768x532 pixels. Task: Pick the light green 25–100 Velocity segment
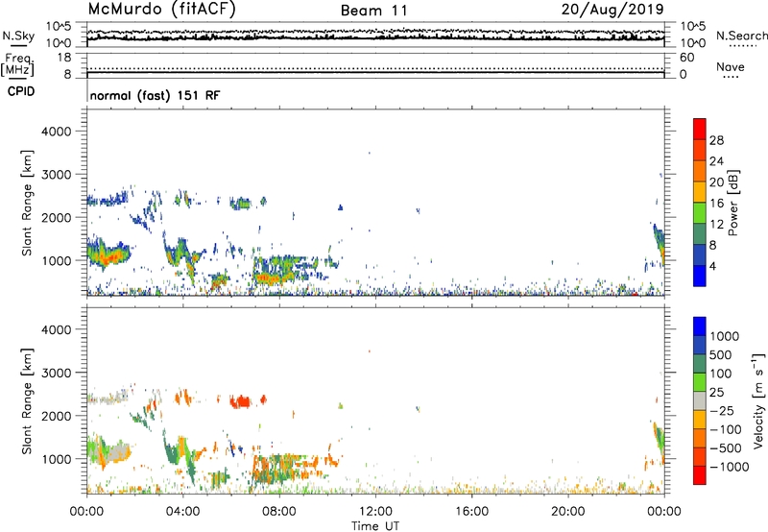[700, 382]
